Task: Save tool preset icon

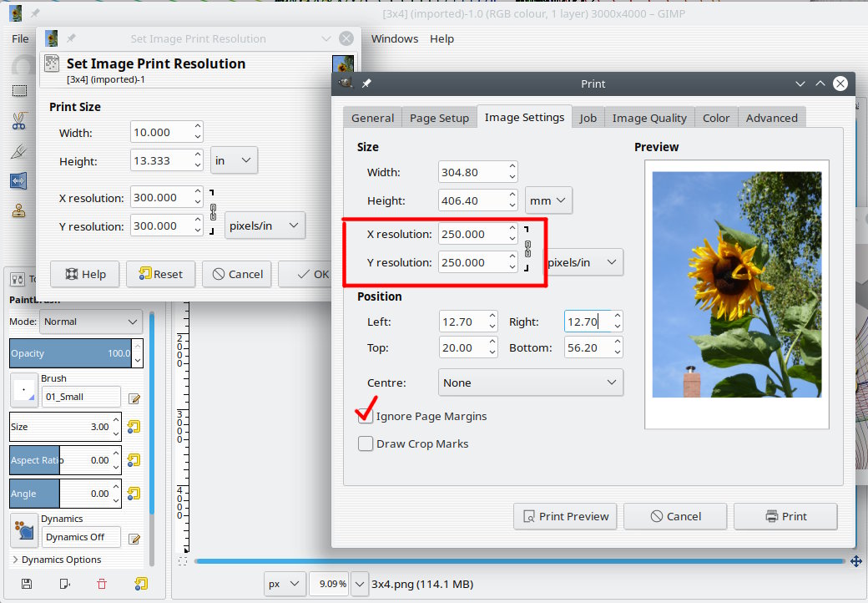Action: (x=27, y=584)
